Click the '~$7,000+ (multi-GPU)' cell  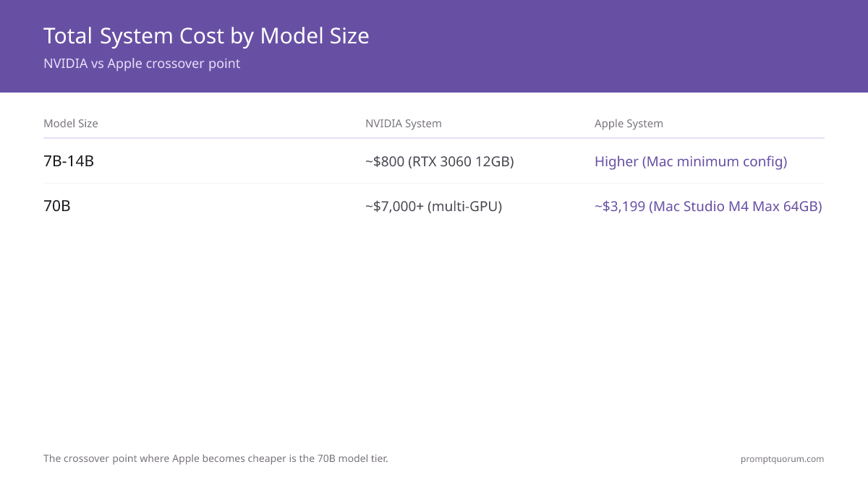[x=433, y=206]
